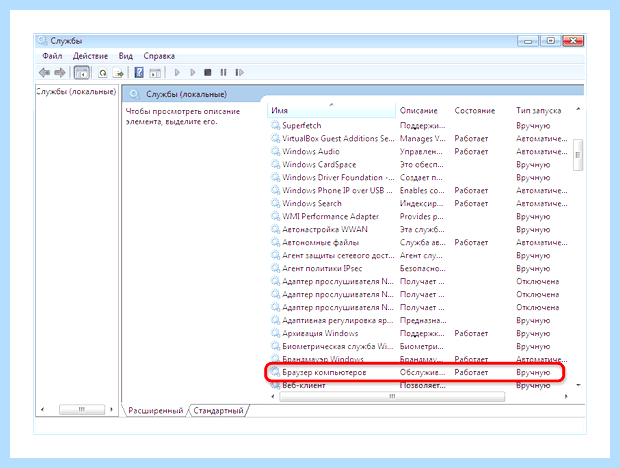Select the Windows Search service
Screen dimensions: 620x468
click(419, 204)
